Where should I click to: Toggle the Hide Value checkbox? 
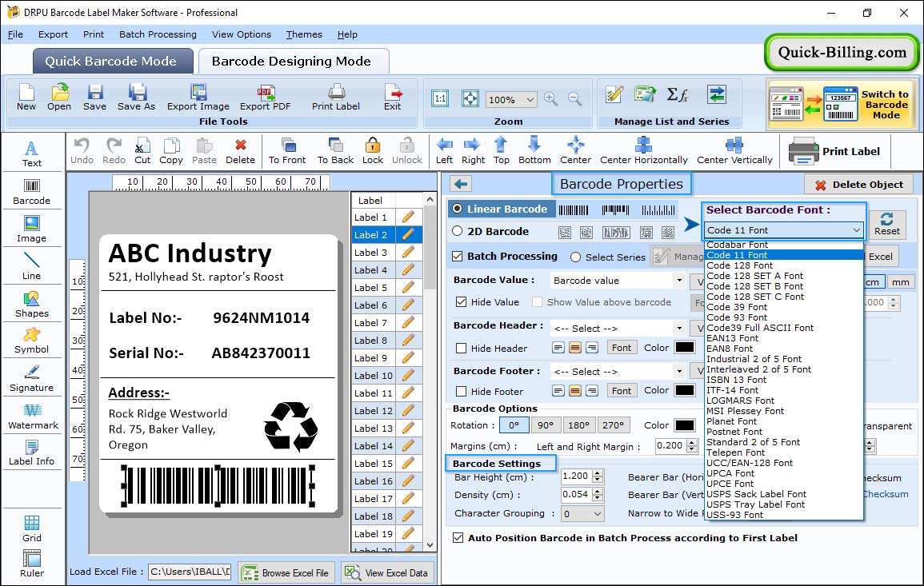[462, 302]
